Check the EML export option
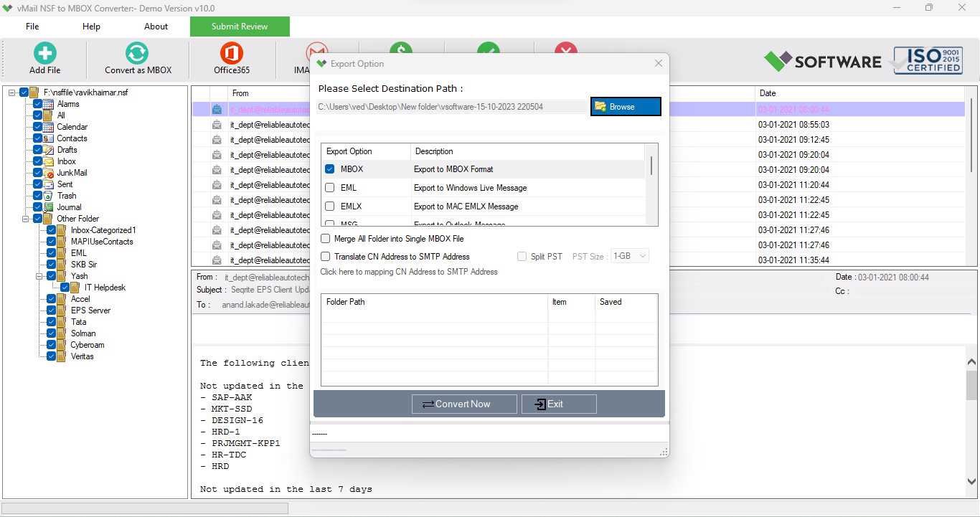Image resolution: width=980 pixels, height=517 pixels. 330,188
